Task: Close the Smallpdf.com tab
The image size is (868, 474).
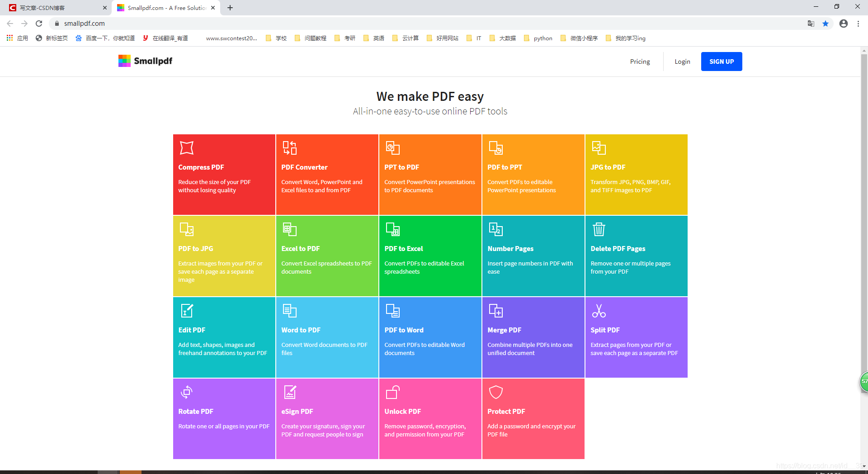Action: click(213, 8)
